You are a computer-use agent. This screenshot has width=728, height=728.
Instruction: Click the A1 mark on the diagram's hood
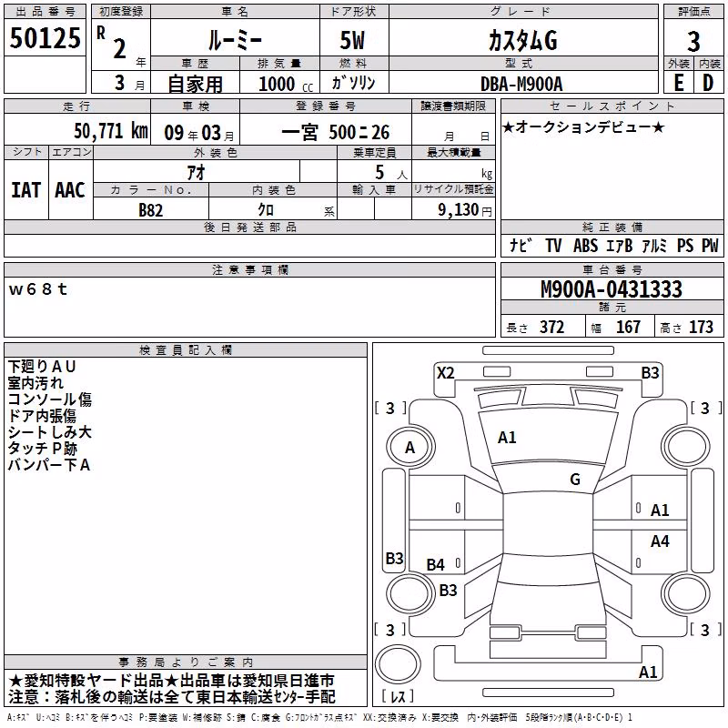(x=507, y=438)
